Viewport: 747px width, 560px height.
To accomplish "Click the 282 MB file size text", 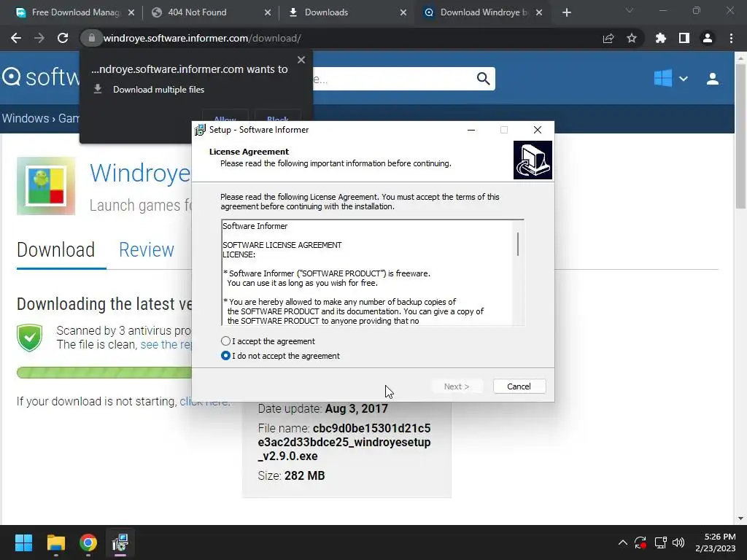I will coord(304,475).
